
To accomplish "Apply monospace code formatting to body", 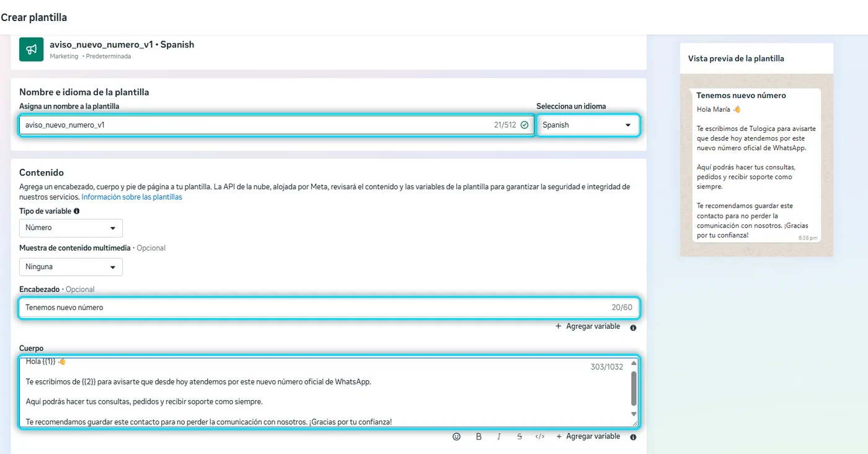I will (540, 437).
